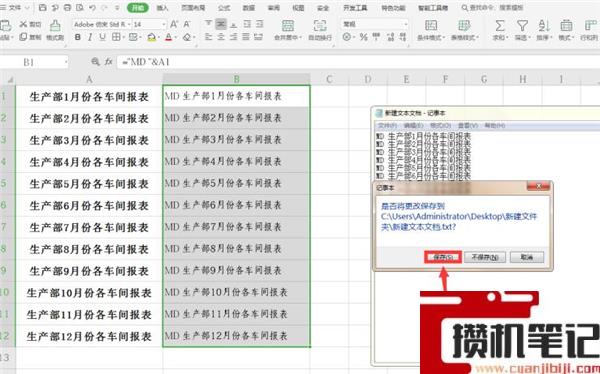Screen dimensions: 600x374
Task: Switch to the 开始 (Home) ribbon tab
Action: pos(137,8)
